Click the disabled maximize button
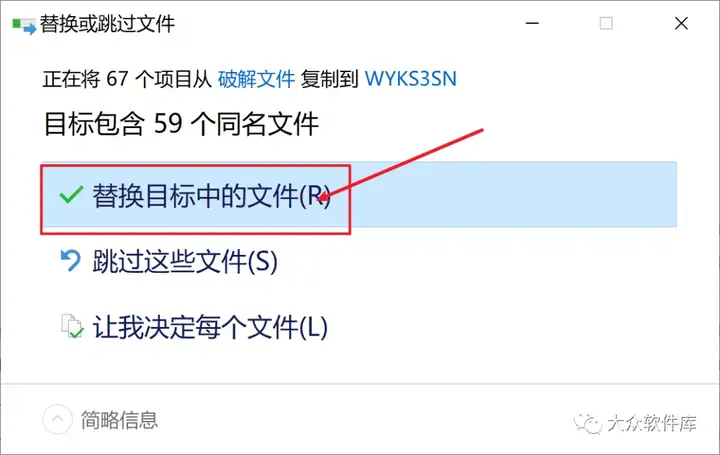Image resolution: width=720 pixels, height=455 pixels. pyautogui.click(x=606, y=23)
